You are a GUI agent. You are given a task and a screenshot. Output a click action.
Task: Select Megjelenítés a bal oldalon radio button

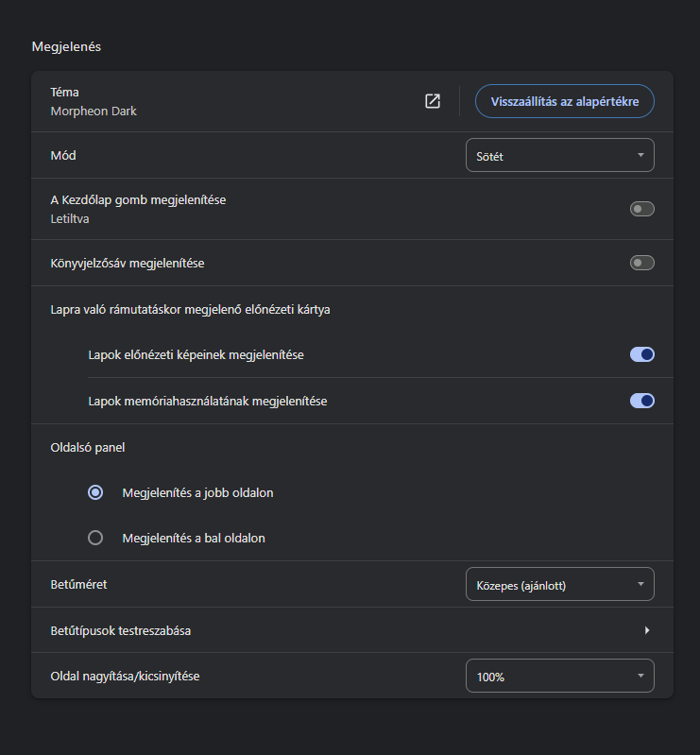[95, 538]
